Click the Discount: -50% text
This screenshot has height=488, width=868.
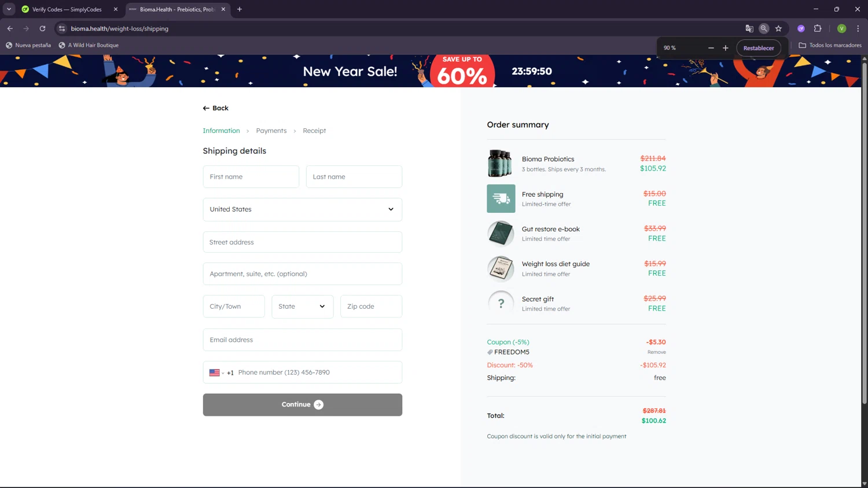coord(510,365)
